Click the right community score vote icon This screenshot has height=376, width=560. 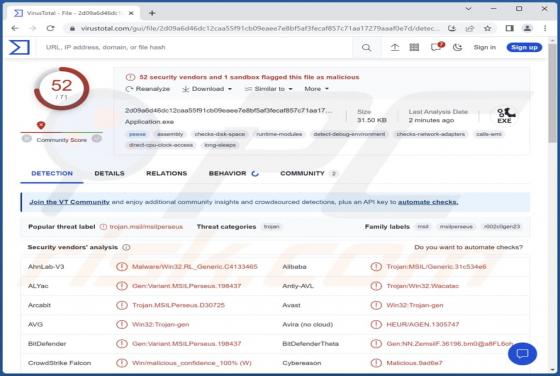pos(97,139)
